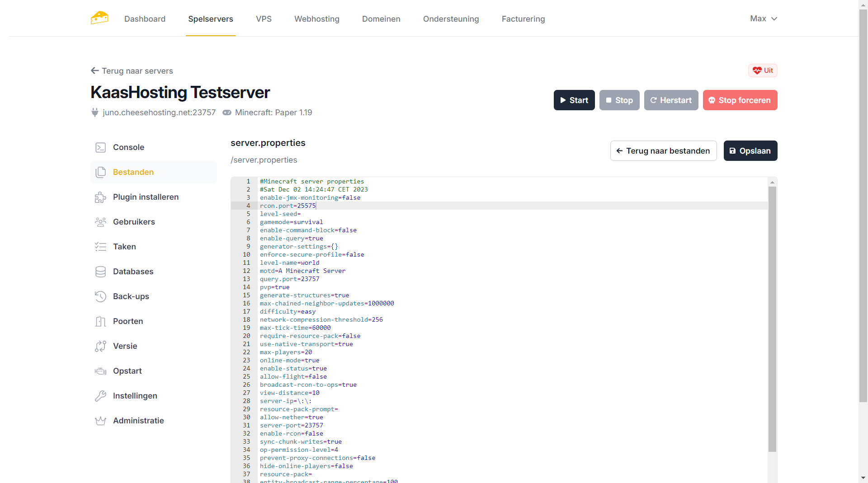Switch to the VPS tab
The height and width of the screenshot is (483, 868).
pyautogui.click(x=264, y=19)
